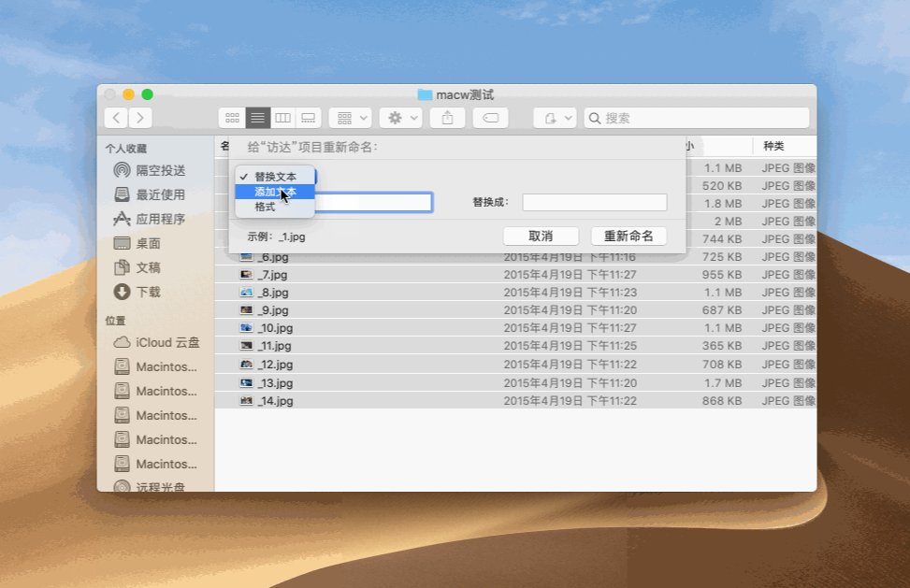Select the file _6.jpg
The height and width of the screenshot is (588, 910).
coord(273,257)
